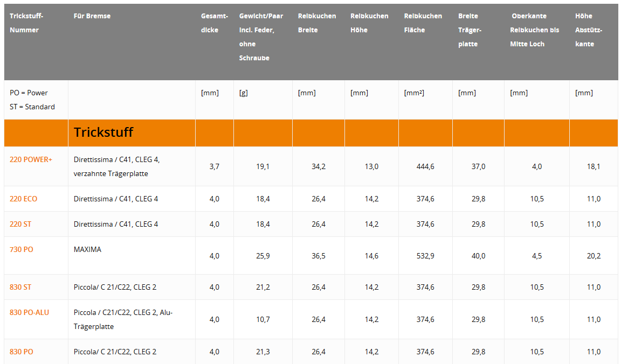Image resolution: width=621 pixels, height=364 pixels.
Task: Click the orange Trickstuff section heading
Action: (x=103, y=132)
